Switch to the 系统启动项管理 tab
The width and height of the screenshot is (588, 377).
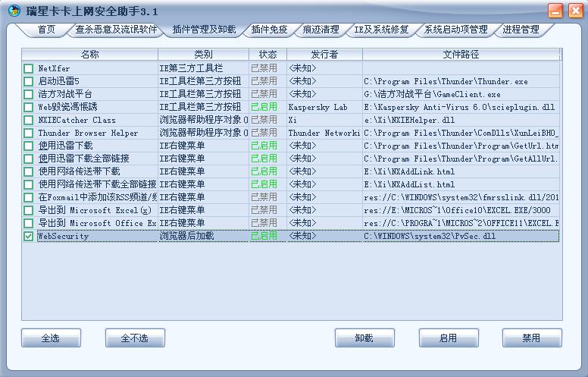tap(455, 30)
